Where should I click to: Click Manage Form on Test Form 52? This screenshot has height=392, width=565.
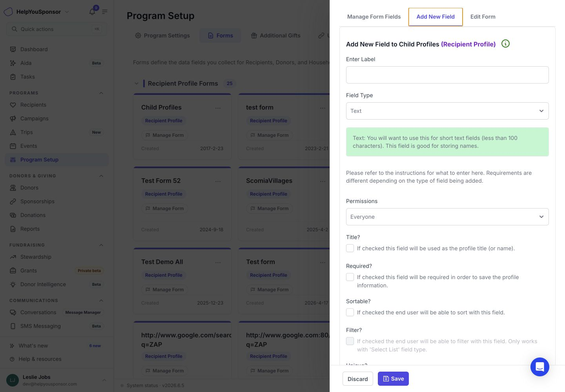click(165, 209)
